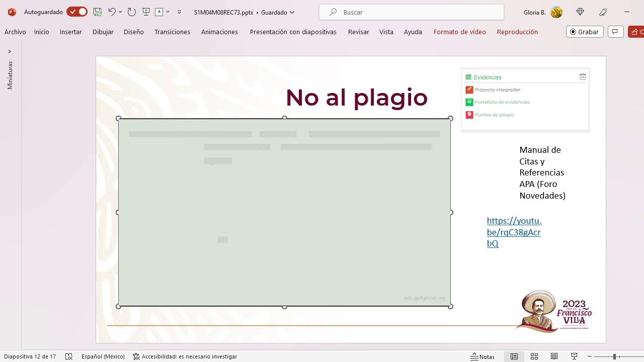Click the PowerPoint app logo icon
The width and height of the screenshot is (644, 362).
[12, 12]
